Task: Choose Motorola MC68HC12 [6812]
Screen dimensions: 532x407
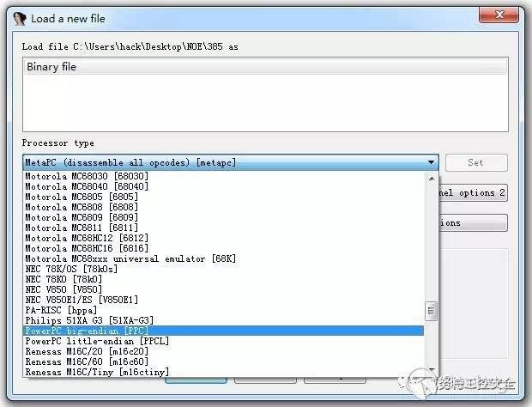Action: (x=224, y=238)
